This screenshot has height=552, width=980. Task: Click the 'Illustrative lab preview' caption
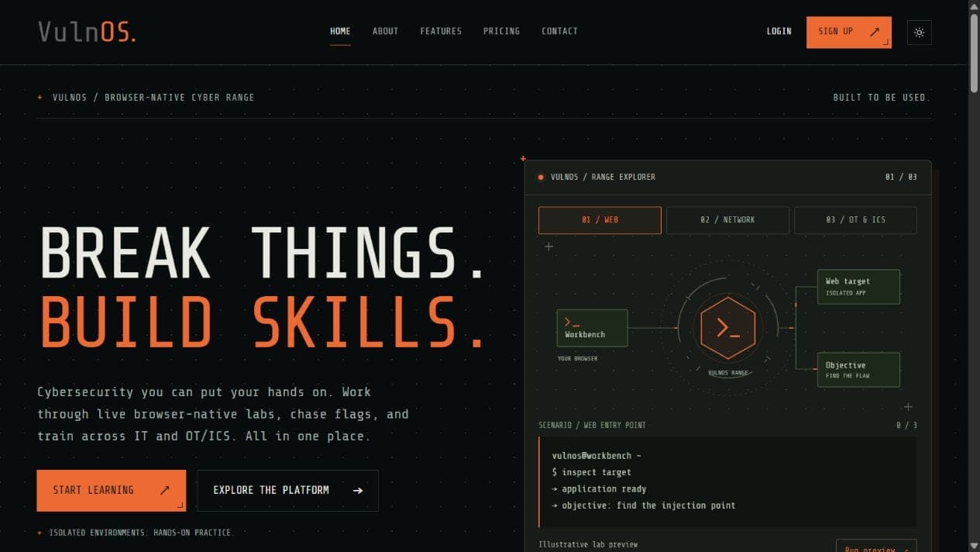pos(588,544)
